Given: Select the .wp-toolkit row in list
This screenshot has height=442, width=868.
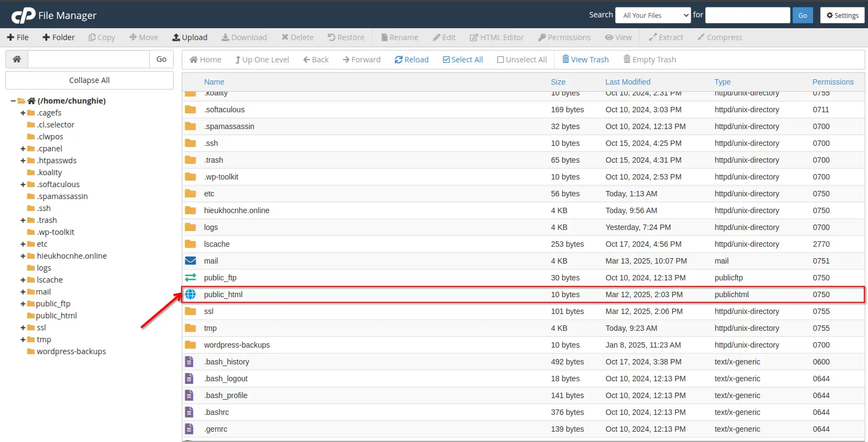Looking at the screenshot, I should point(523,177).
